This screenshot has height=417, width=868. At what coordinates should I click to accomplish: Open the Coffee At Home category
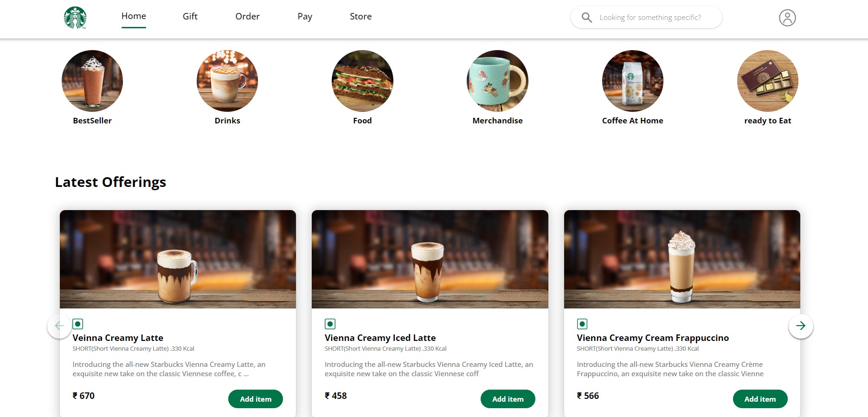pos(632,81)
